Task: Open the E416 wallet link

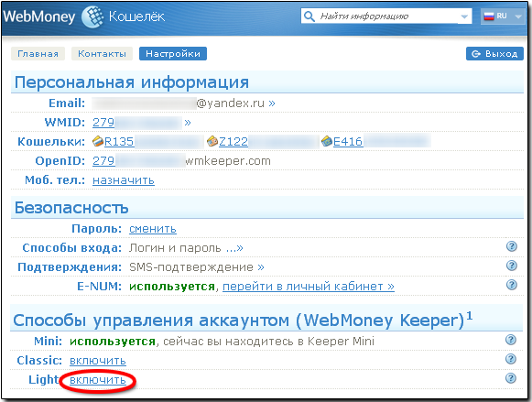Action: pos(348,141)
